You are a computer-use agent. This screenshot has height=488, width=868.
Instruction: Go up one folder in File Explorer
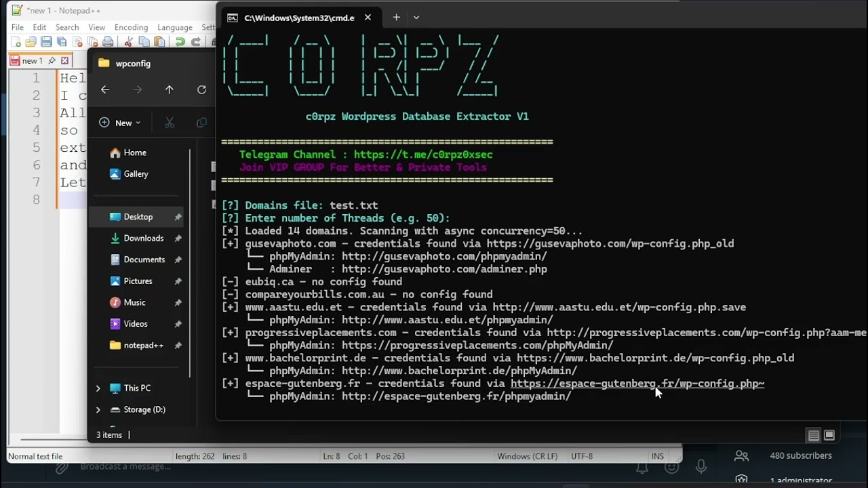coord(170,89)
